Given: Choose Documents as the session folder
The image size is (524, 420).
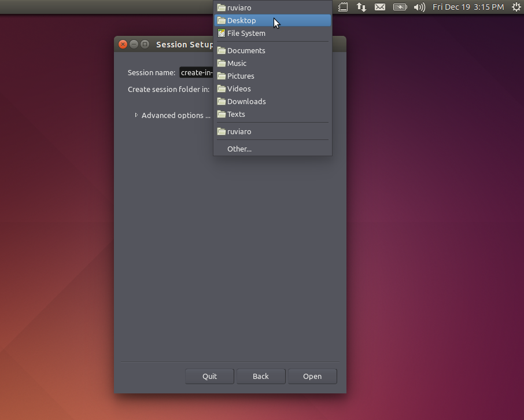Looking at the screenshot, I should pyautogui.click(x=246, y=50).
